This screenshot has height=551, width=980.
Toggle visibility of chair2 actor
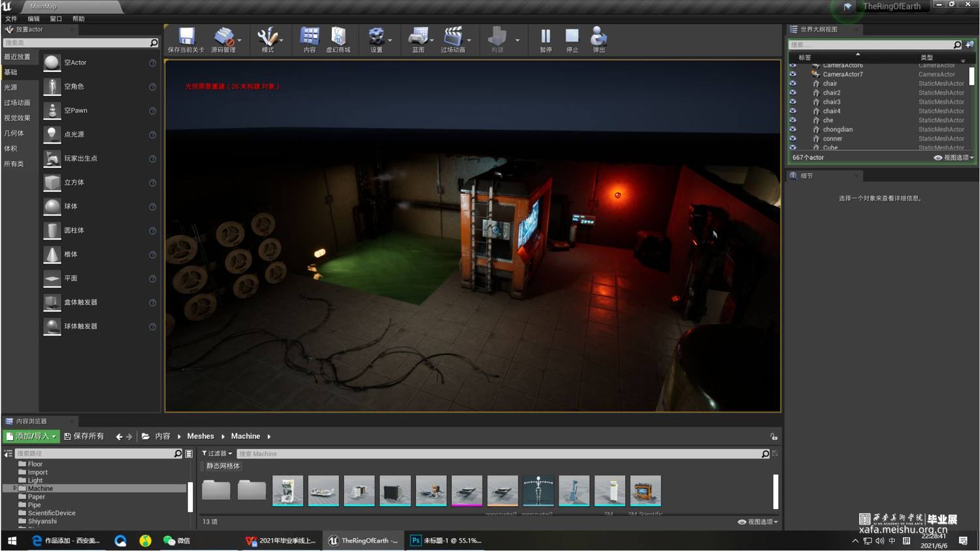pyautogui.click(x=793, y=93)
